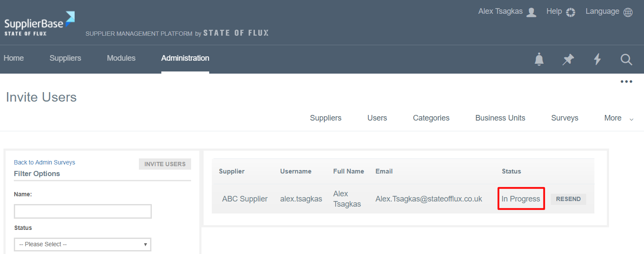Click the SupplierBase logo

pos(39,24)
